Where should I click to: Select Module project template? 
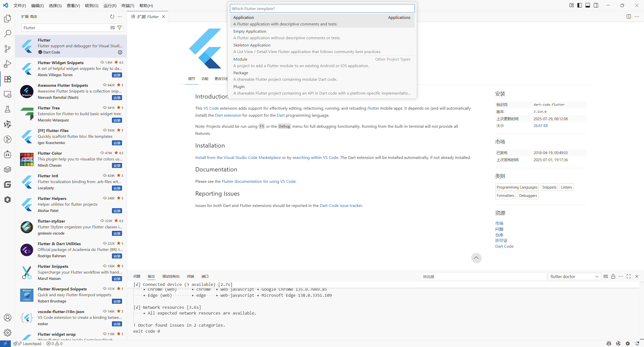click(x=322, y=62)
